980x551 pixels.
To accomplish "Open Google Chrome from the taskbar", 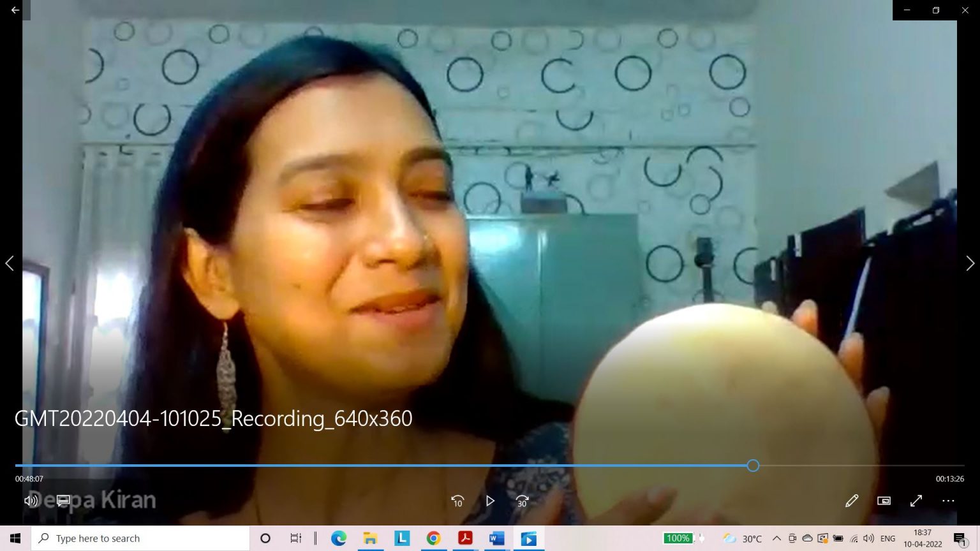I will pyautogui.click(x=433, y=538).
